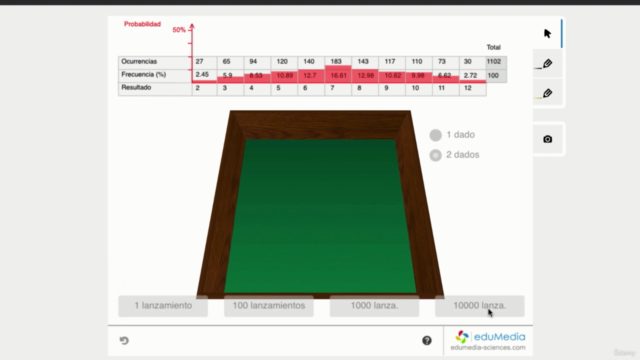Click the 10000 lanza. button
The height and width of the screenshot is (360, 640).
[x=480, y=306]
